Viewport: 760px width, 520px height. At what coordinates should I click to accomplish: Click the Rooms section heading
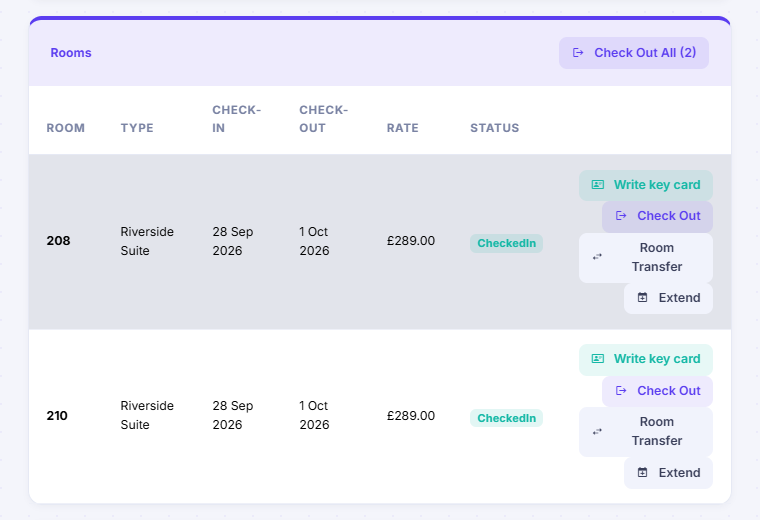click(71, 53)
